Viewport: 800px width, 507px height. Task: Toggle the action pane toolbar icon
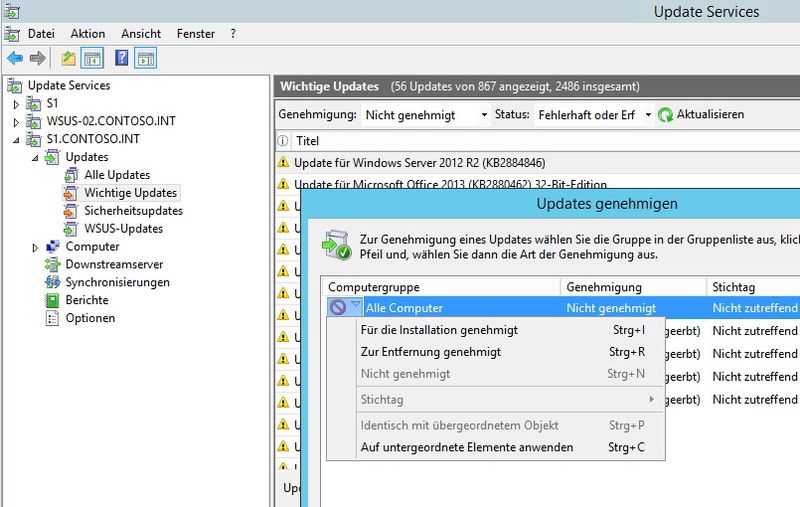[x=145, y=58]
